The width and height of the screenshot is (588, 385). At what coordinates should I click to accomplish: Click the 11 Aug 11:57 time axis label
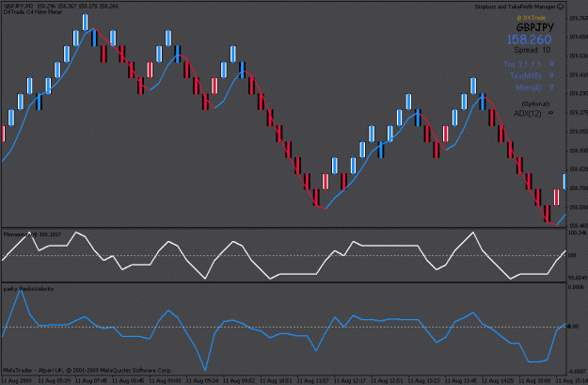point(313,381)
